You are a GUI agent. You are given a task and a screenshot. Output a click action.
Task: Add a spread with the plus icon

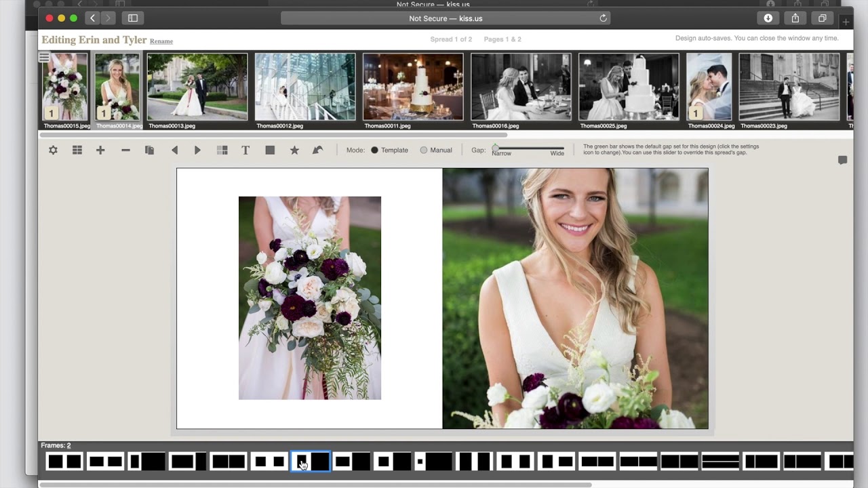(x=100, y=150)
